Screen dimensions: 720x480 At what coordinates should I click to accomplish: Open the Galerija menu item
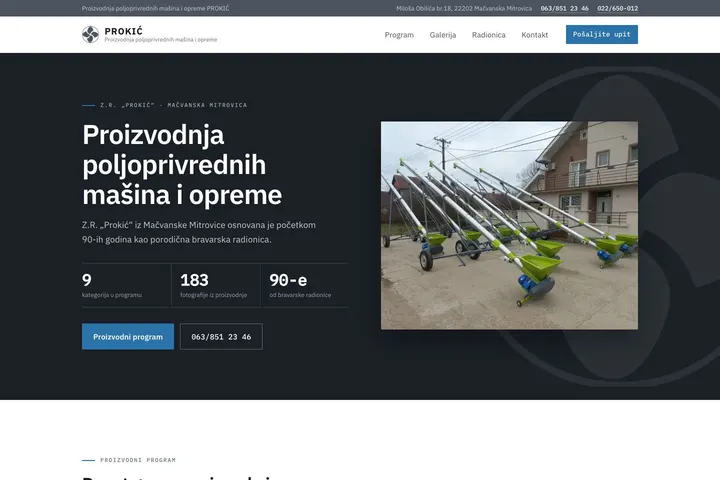[443, 35]
